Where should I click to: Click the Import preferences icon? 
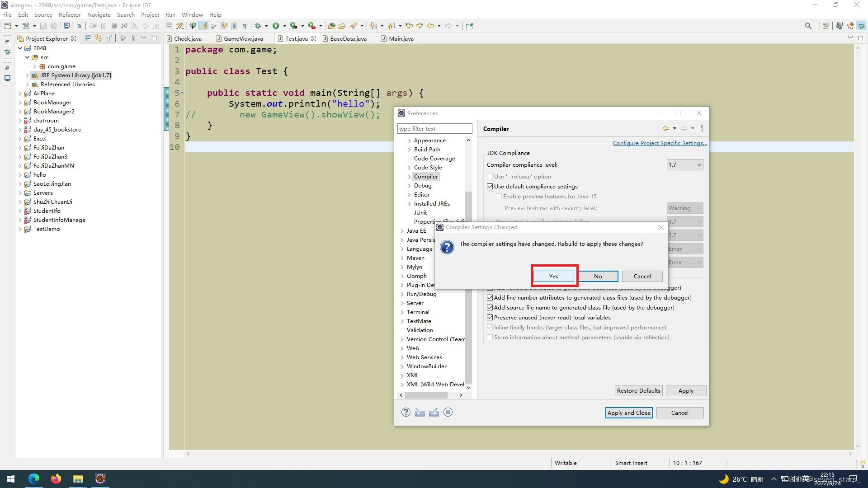[x=420, y=412]
